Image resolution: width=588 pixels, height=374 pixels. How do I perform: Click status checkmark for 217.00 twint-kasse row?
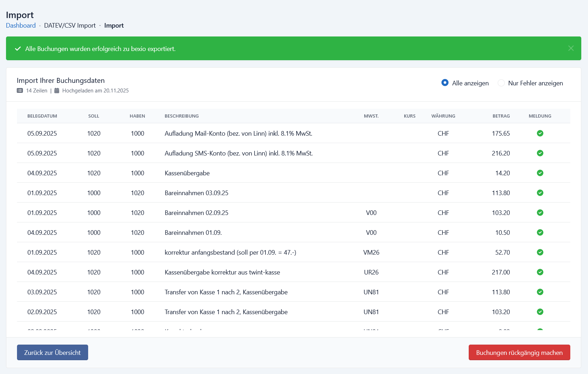click(x=540, y=272)
